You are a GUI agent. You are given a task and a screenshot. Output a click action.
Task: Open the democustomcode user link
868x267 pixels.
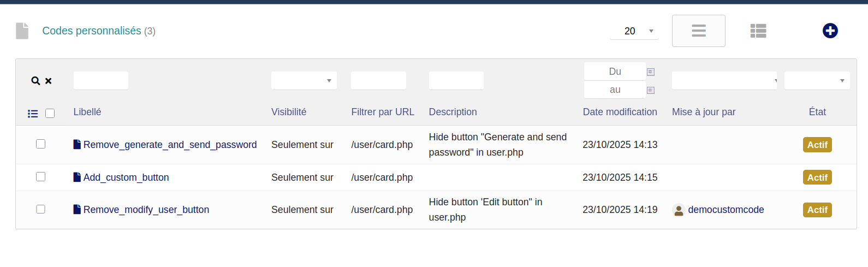[x=726, y=210]
